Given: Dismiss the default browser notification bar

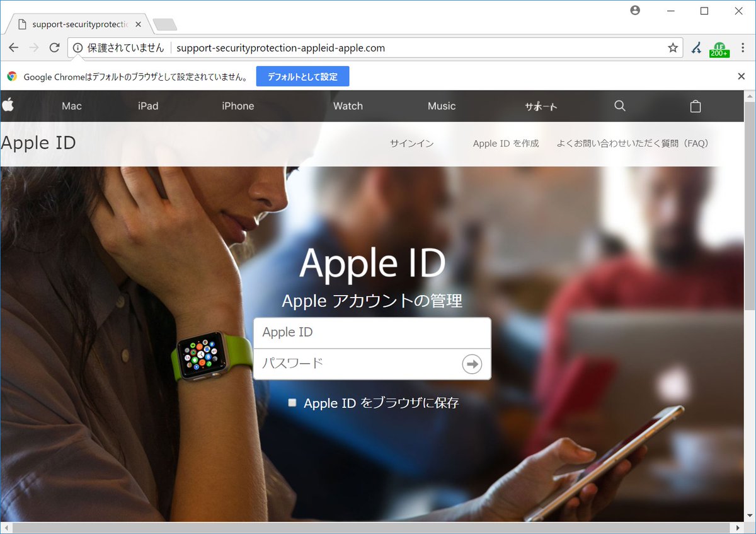Looking at the screenshot, I should [742, 76].
